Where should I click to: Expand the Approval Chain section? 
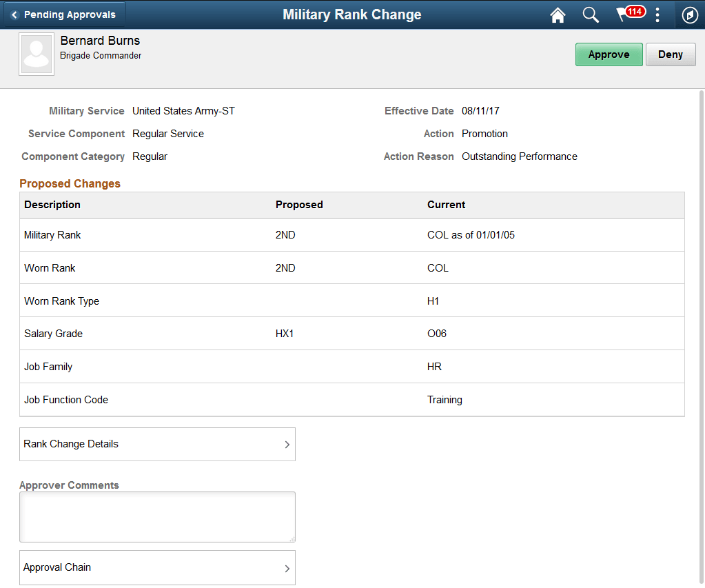157,567
